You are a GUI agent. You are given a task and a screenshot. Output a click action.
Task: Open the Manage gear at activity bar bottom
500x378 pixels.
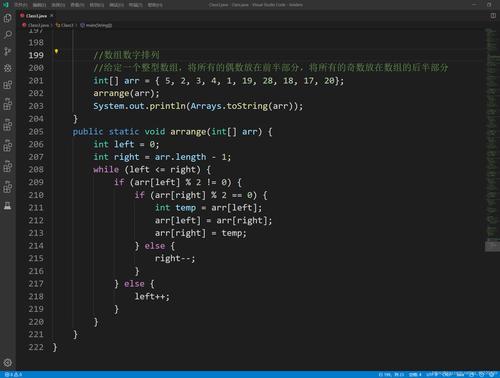tap(8, 362)
